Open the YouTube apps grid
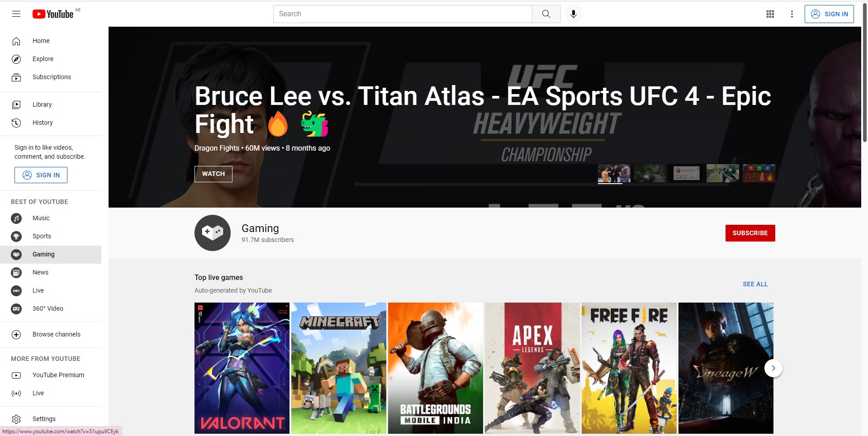Screen dimensions: 868x436 point(770,14)
